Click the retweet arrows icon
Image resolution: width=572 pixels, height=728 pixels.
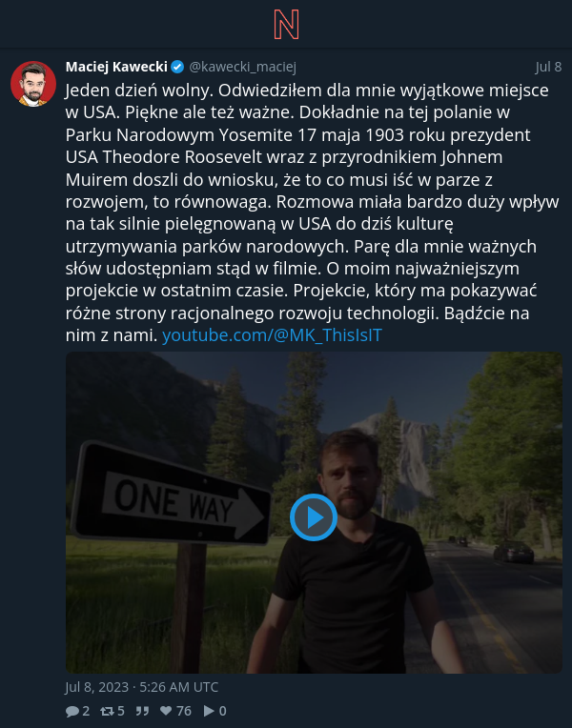tap(107, 711)
